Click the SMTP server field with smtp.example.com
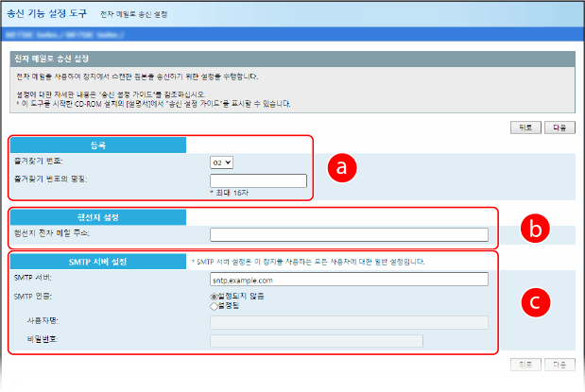Screen dimensions: 585x392 349,280
